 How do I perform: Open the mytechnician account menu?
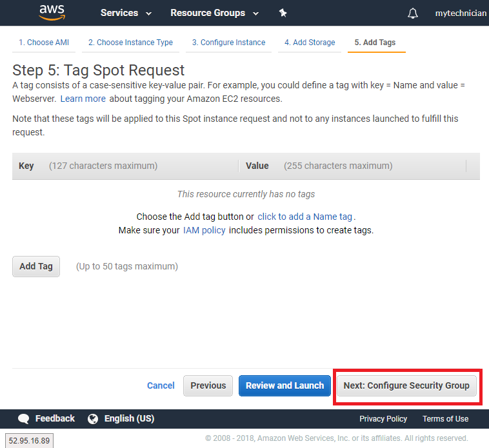pyautogui.click(x=461, y=13)
